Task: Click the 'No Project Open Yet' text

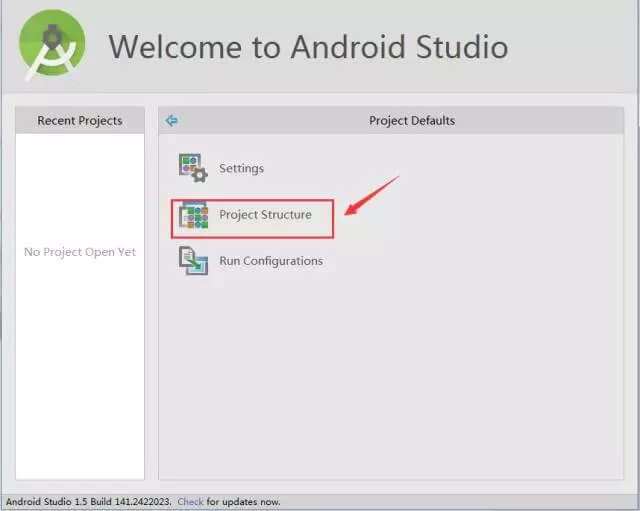Action: click(80, 252)
